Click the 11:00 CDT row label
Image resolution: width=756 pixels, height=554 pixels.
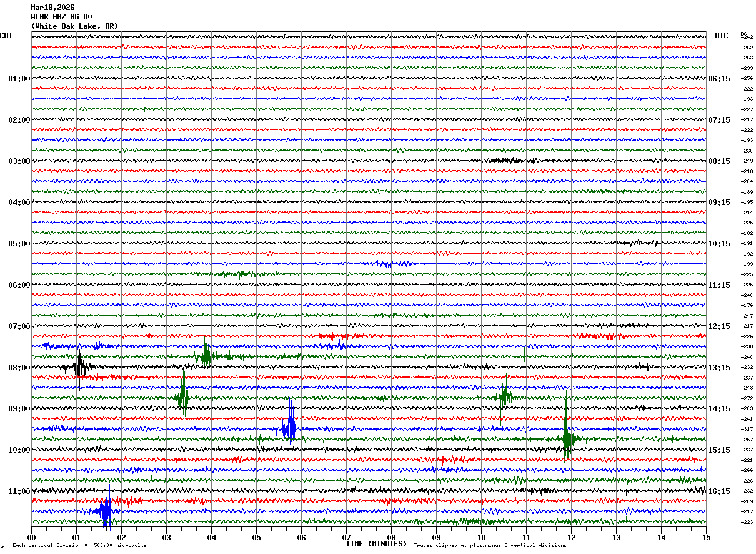[19, 491]
